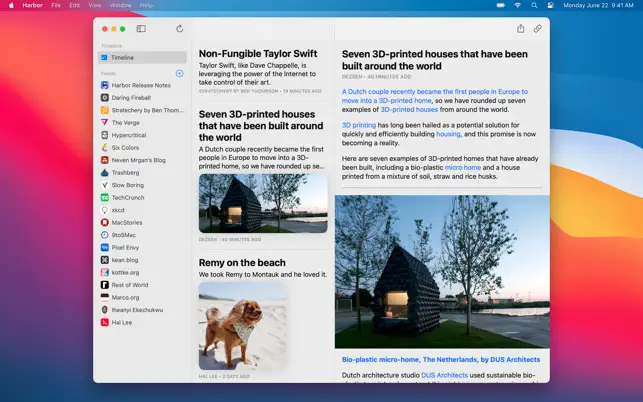
Task: Open Control Center in the menu bar
Action: pos(551,5)
